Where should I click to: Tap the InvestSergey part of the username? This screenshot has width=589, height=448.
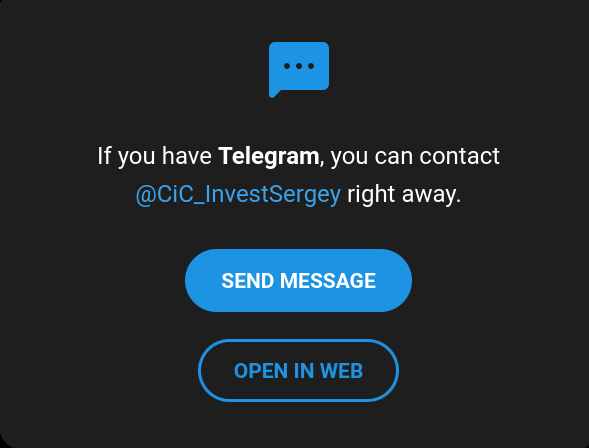point(273,195)
